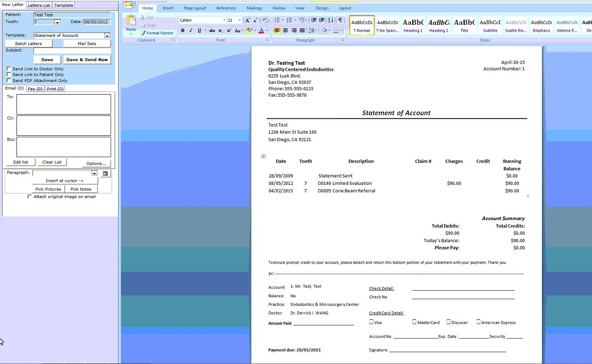Screen dimensions: 592x364
Task: Click the Grow Font icon
Action: coord(247,20)
